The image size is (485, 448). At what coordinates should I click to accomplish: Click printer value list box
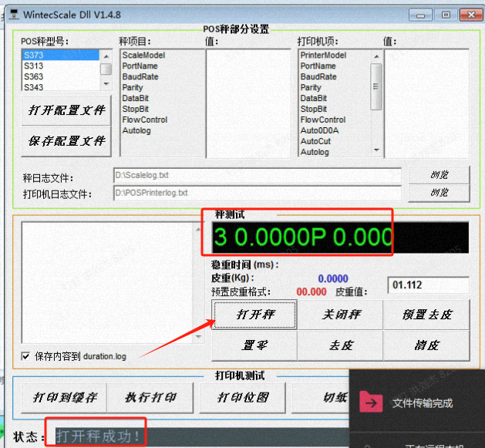427,103
